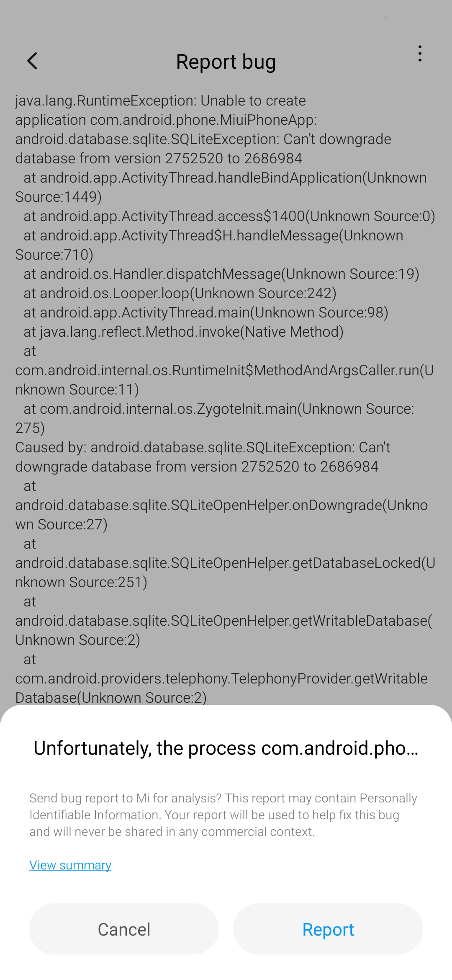Tap the SQLiteOpenHelper.onDowngrade line

(221, 505)
